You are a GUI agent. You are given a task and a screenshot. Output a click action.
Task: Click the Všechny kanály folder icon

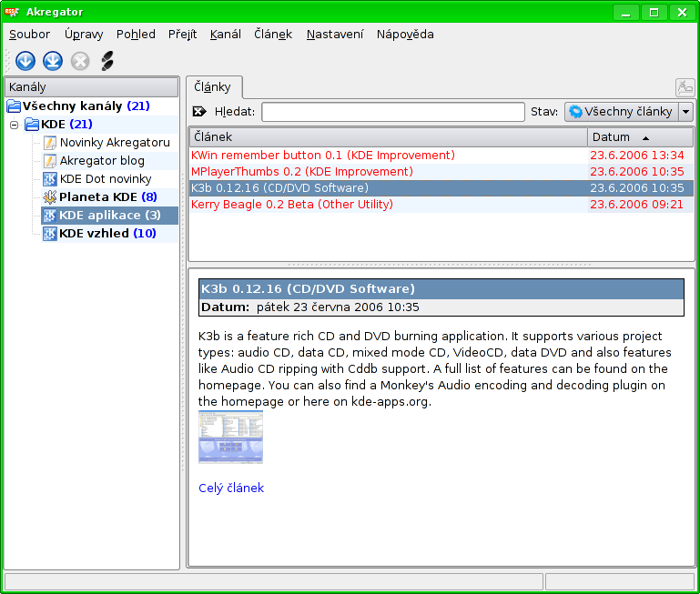(x=14, y=106)
